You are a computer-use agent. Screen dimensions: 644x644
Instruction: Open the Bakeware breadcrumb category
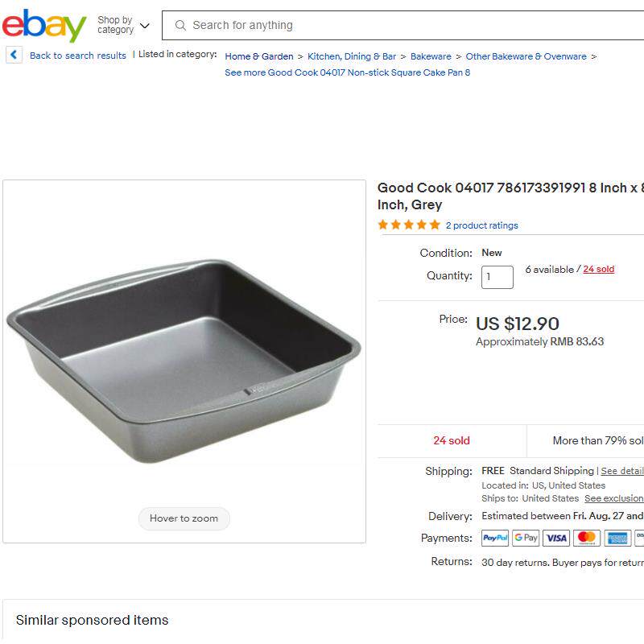coord(431,56)
